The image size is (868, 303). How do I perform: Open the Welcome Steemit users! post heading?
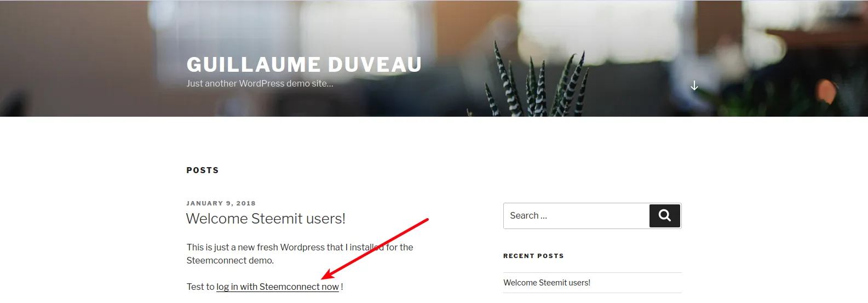[x=266, y=219]
